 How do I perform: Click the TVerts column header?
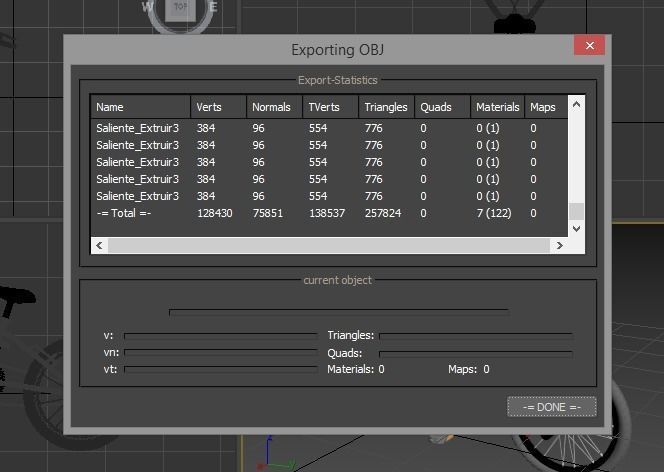[x=330, y=107]
